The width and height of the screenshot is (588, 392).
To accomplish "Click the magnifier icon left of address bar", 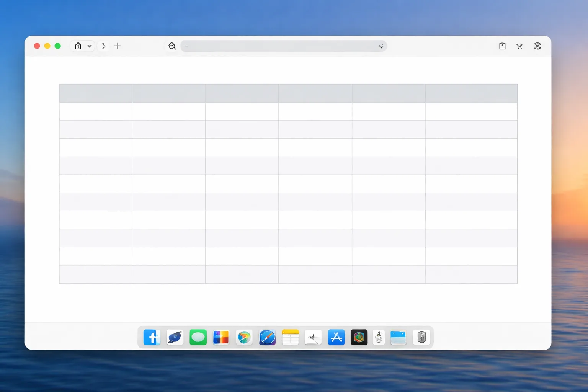I will coord(172,46).
